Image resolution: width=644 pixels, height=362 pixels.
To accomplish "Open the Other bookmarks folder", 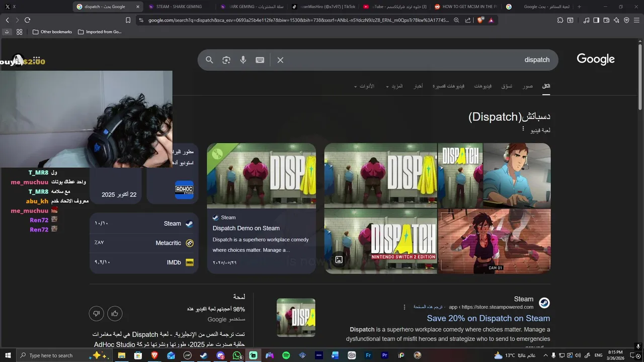I will tap(52, 32).
